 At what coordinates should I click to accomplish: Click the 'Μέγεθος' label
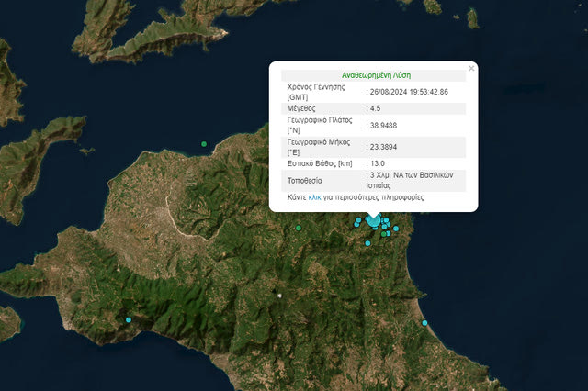(301, 108)
